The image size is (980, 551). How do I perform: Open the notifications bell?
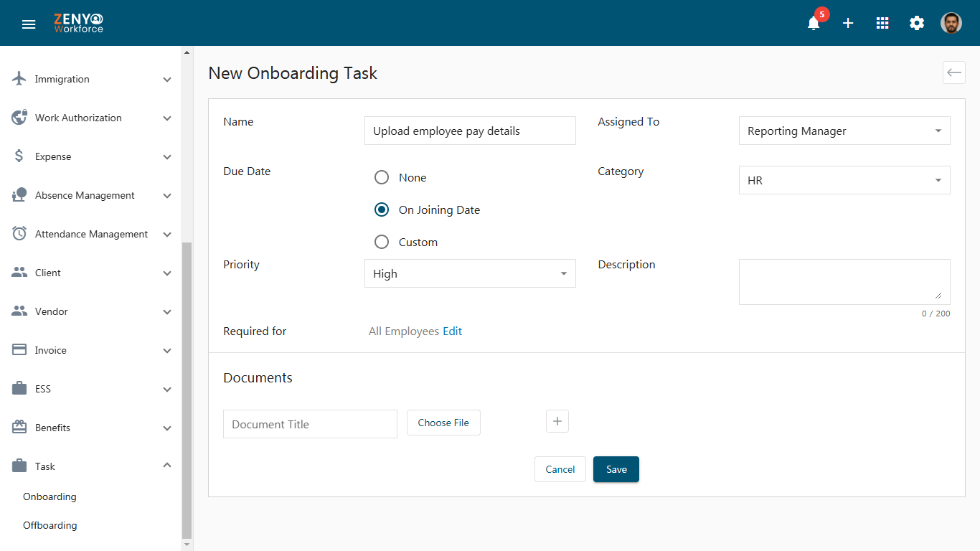click(x=814, y=23)
